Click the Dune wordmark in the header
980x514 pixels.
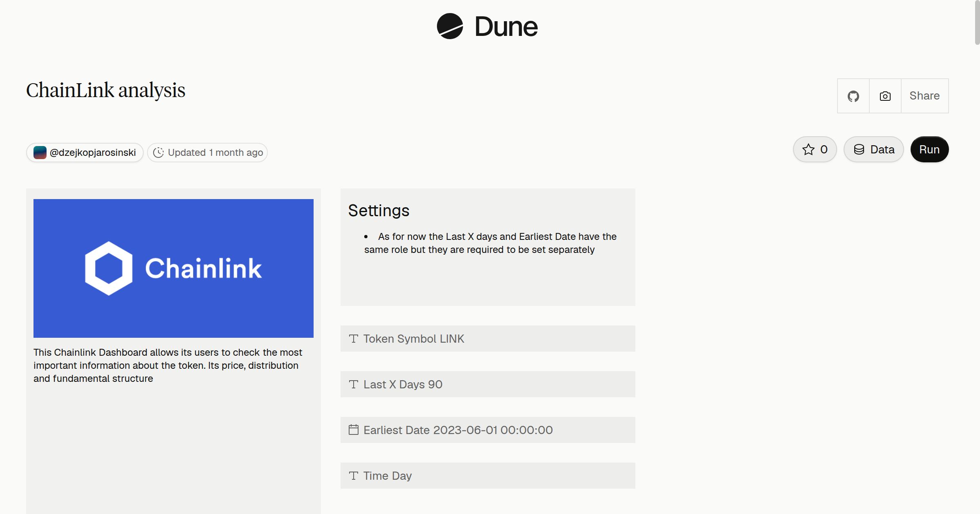pos(506,27)
